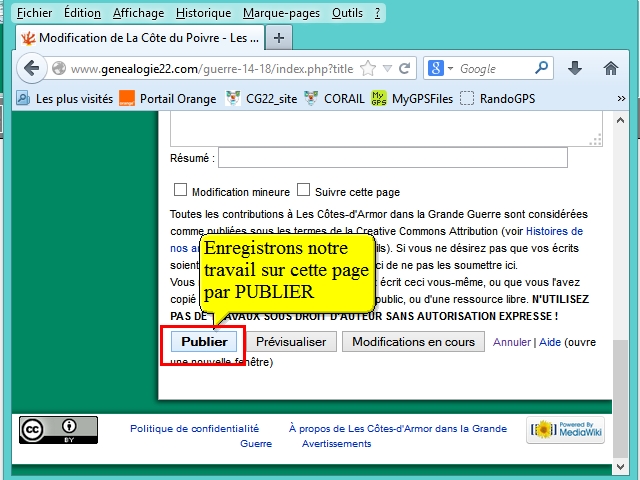This screenshot has height=480, width=640.
Task: Open the Fichier menu
Action: pos(34,13)
